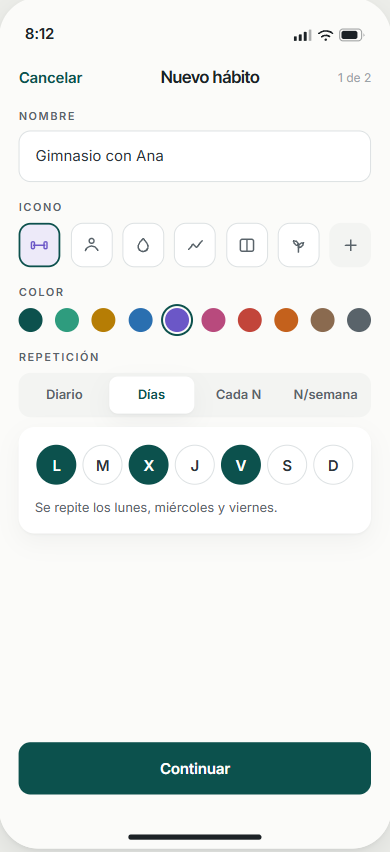Open more icons with plus button
Image resolution: width=390 pixels, height=852 pixels.
point(350,245)
